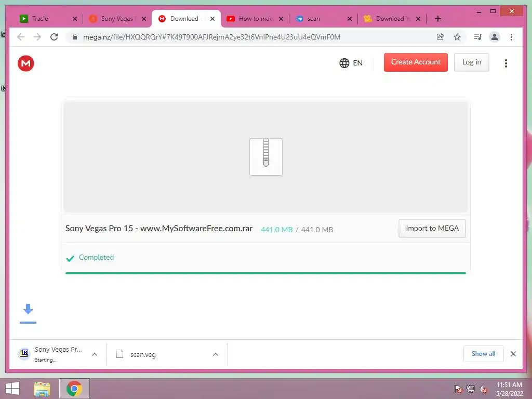
Task: Switch to the Tracle tab
Action: click(x=48, y=19)
